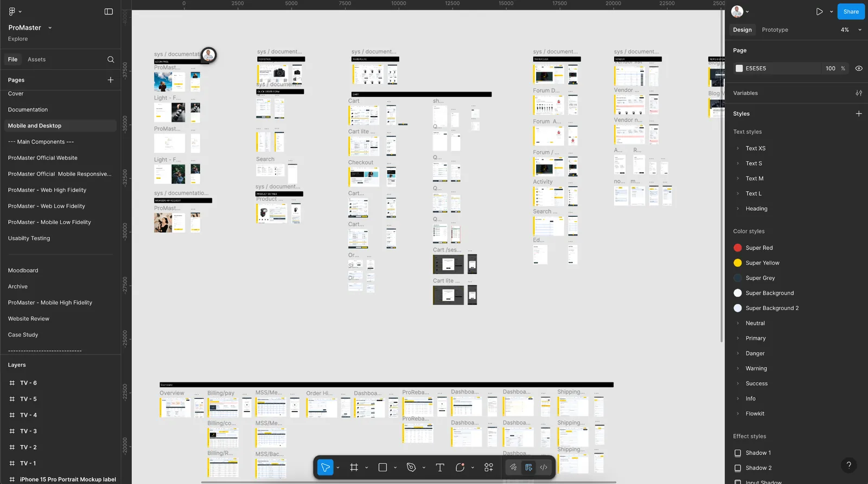
Task: Toggle the sidebar collapse icon
Action: pos(108,11)
